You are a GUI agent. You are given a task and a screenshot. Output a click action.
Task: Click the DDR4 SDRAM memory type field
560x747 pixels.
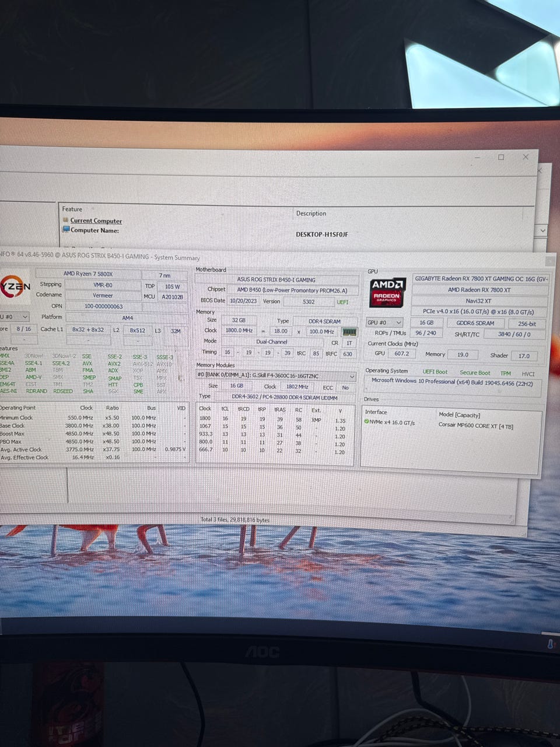[x=324, y=321]
